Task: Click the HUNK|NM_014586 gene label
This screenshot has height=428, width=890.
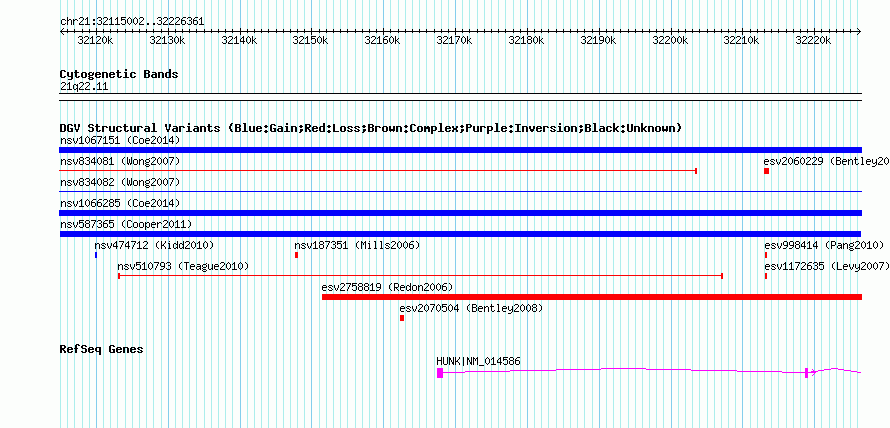Action: (478, 361)
